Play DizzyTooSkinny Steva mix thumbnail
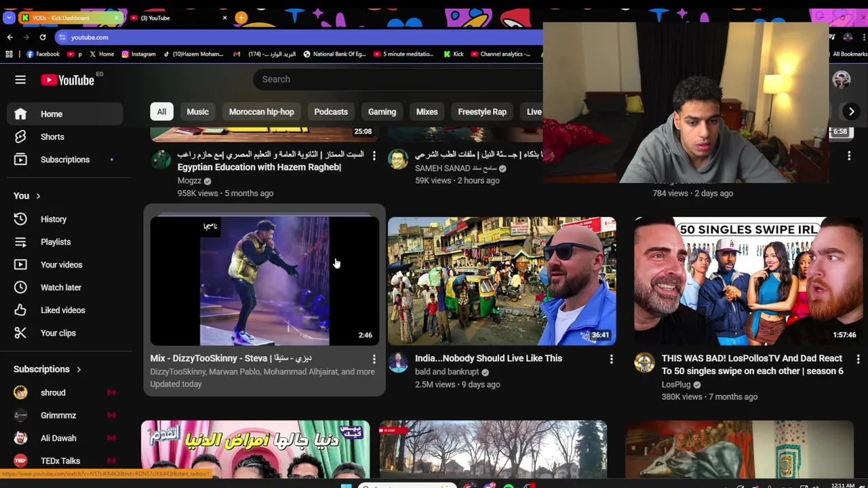This screenshot has width=868, height=488. click(264, 281)
